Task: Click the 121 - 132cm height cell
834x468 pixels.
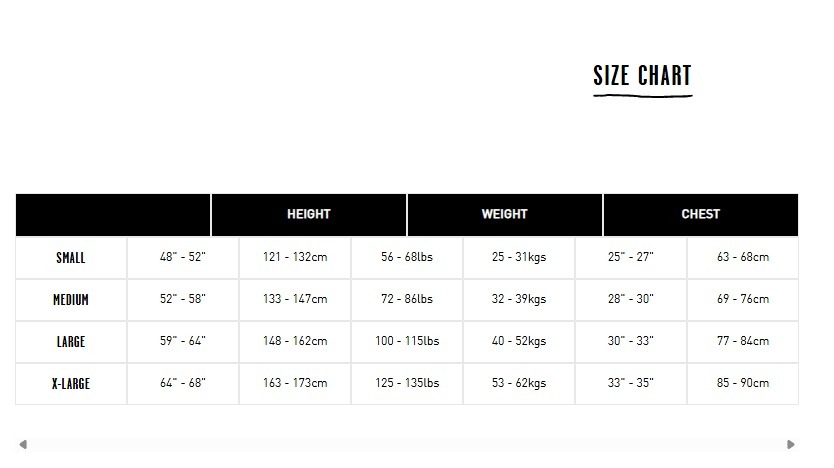Action: coord(295,257)
